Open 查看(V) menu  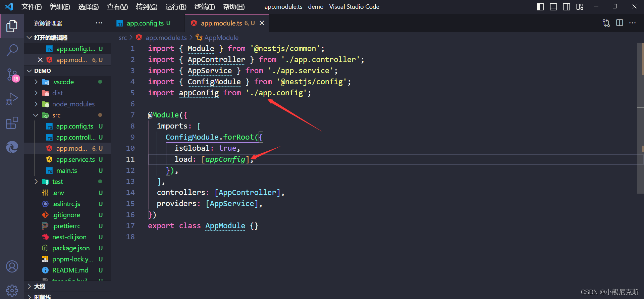pos(117,7)
